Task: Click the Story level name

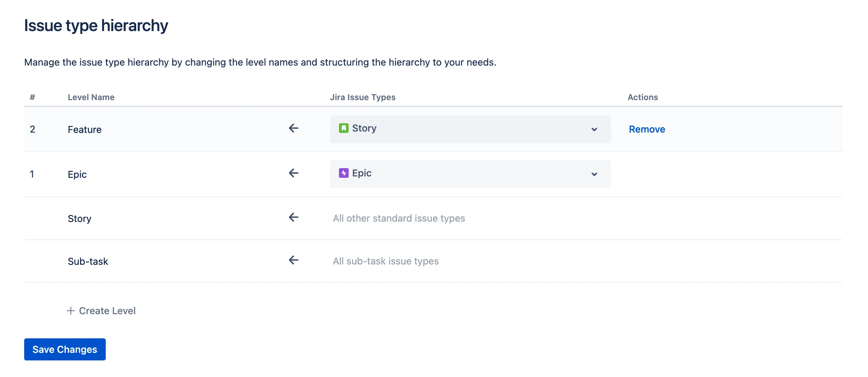Action: point(79,219)
